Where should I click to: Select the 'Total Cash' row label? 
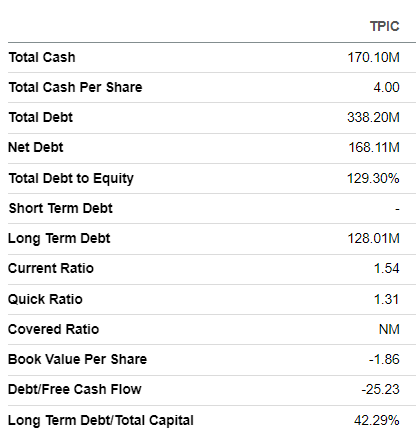(42, 57)
